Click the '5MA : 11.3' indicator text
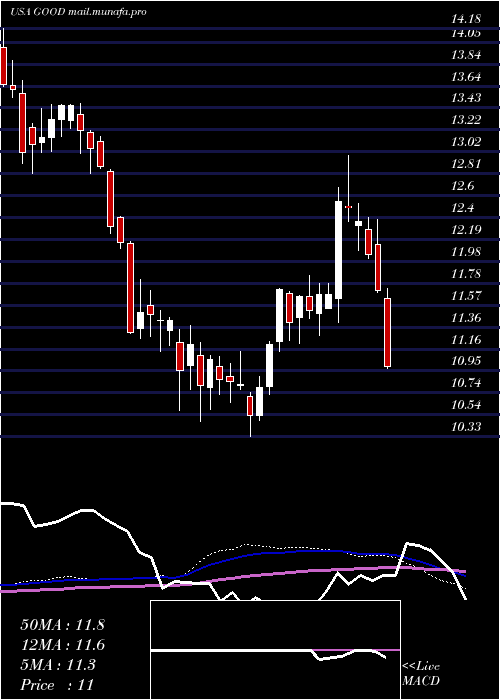Screen dimensions: 500x700 tap(58, 665)
